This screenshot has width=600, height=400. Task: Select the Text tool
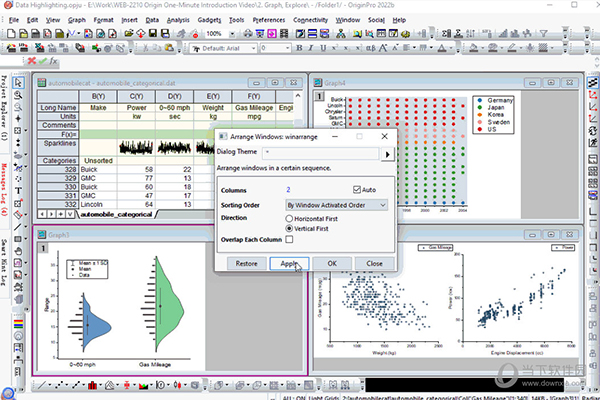point(18,191)
